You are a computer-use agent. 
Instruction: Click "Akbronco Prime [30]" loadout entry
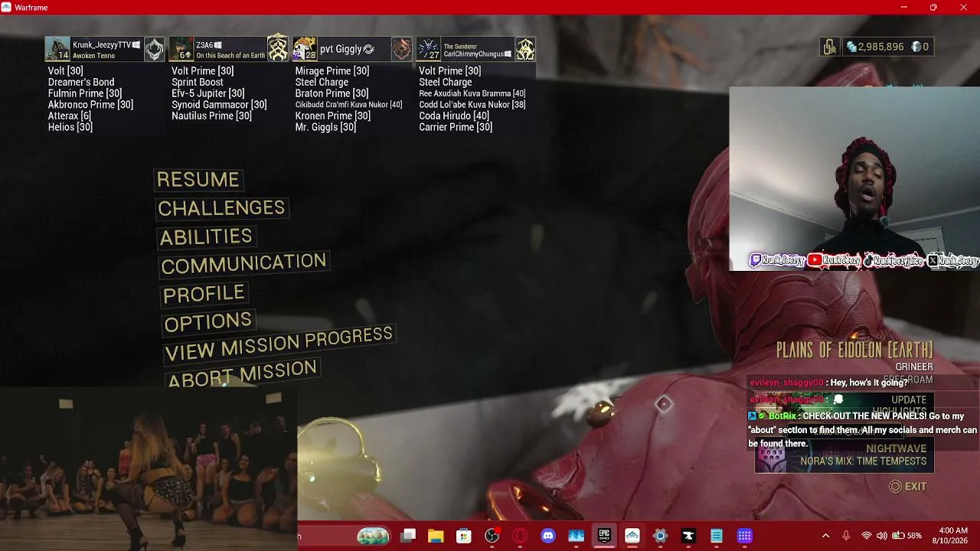point(90,105)
